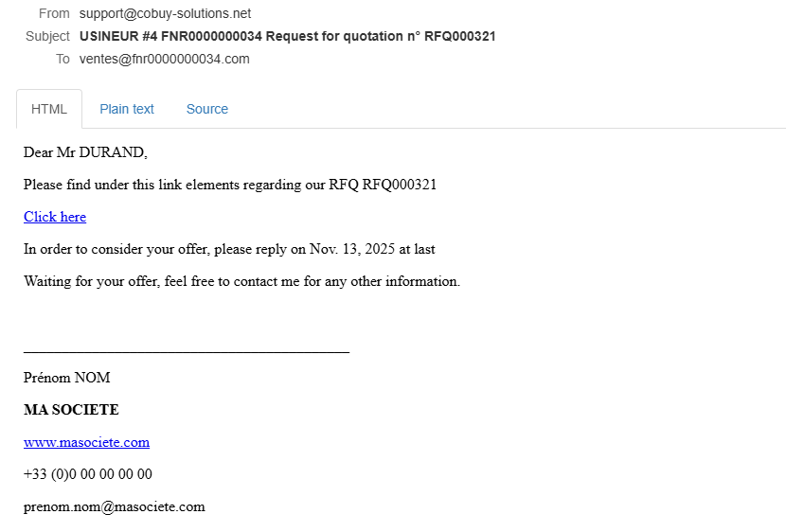Click the prenom.nom@masociete.com email text

coord(114,506)
